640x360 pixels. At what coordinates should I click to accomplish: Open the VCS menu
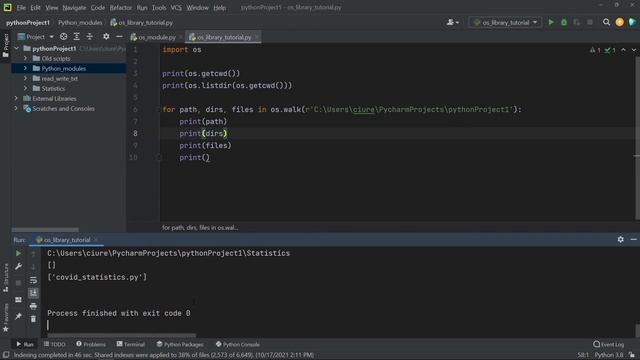pos(176,7)
